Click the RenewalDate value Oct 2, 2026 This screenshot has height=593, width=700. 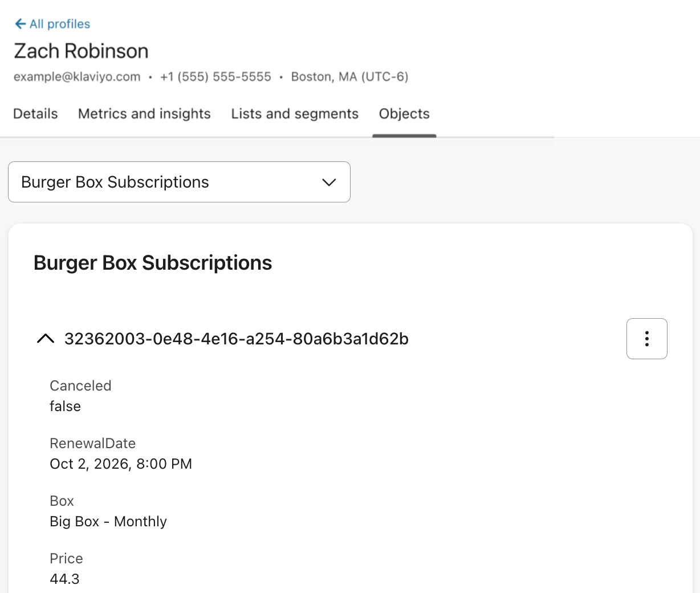point(121,464)
